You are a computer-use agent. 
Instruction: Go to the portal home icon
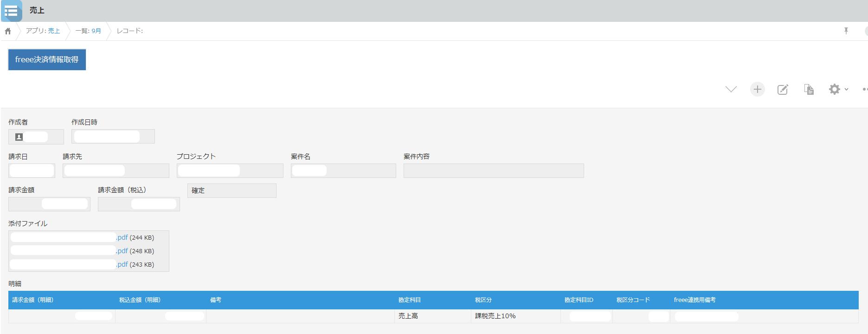(8, 31)
